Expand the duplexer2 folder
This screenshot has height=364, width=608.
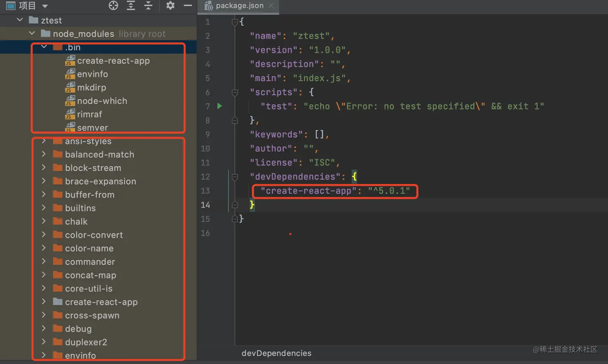click(x=44, y=342)
